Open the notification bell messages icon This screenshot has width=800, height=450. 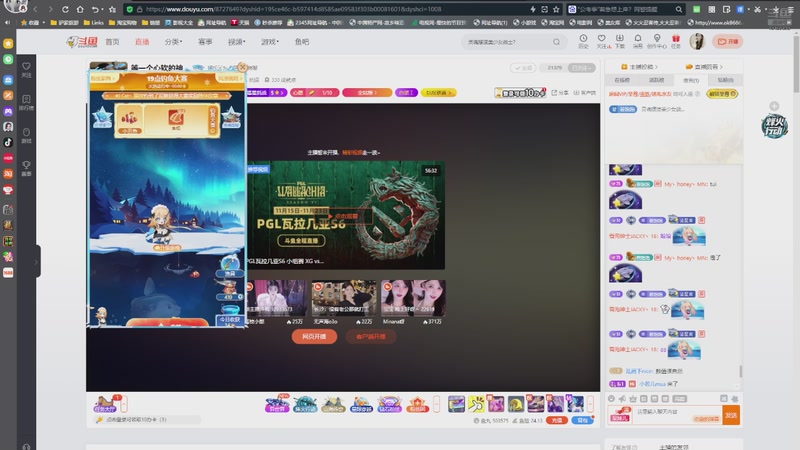tap(638, 41)
